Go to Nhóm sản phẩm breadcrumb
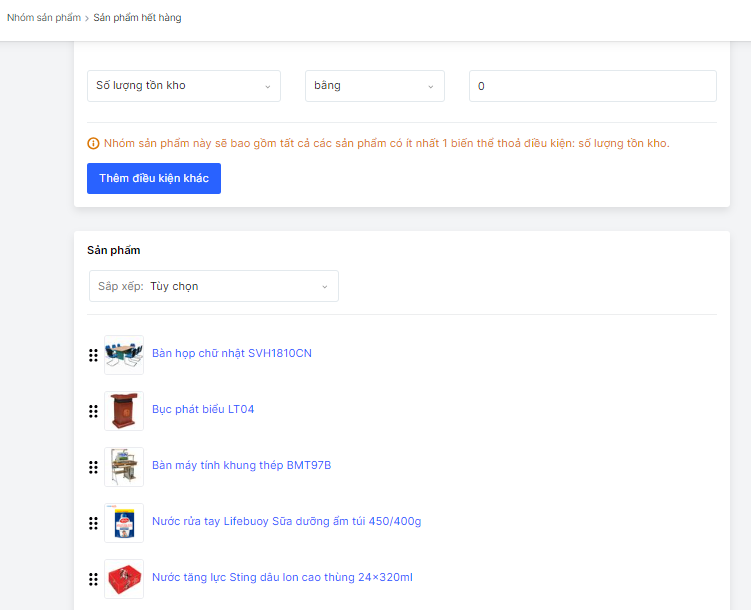Image resolution: width=751 pixels, height=610 pixels. [x=44, y=18]
